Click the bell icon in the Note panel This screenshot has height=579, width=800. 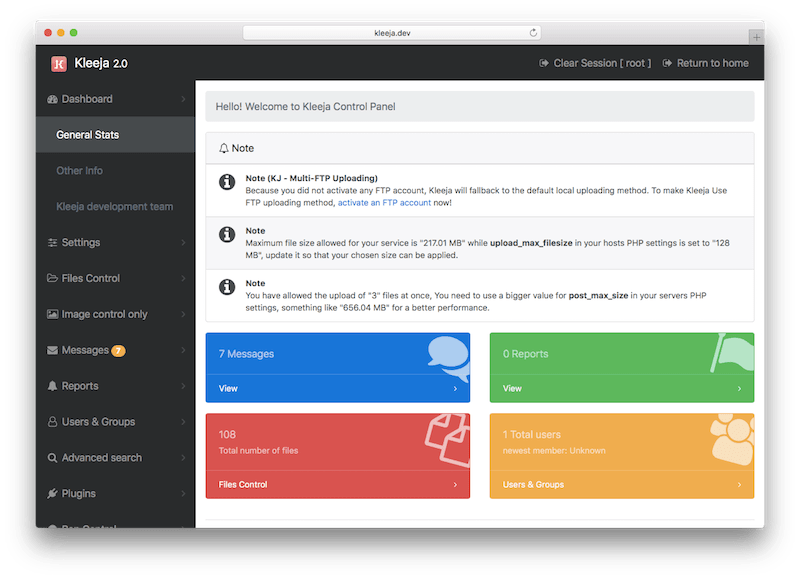(224, 148)
